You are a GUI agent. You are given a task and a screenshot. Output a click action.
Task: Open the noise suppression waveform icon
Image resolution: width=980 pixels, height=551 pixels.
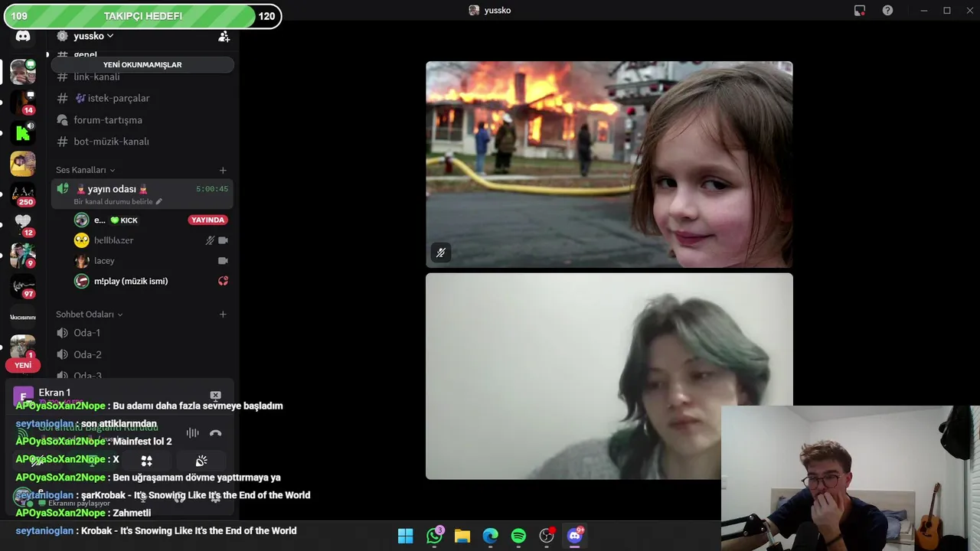coord(192,433)
